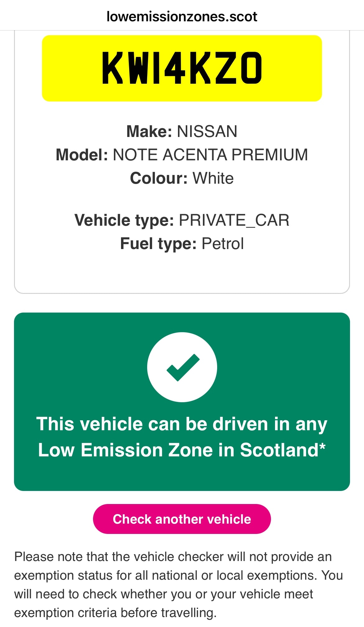Click the 'Low Emission Zone in Scotland' line
The image size is (364, 627).
(178, 450)
